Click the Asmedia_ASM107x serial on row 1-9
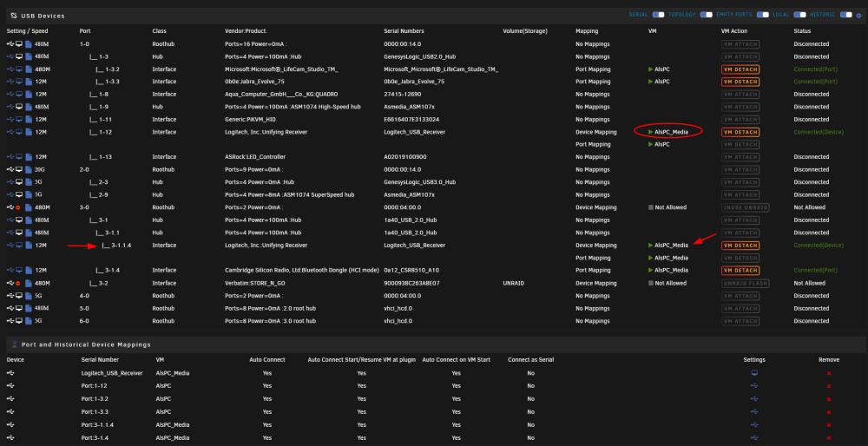Image resolution: width=868 pixels, height=446 pixels. pos(409,107)
